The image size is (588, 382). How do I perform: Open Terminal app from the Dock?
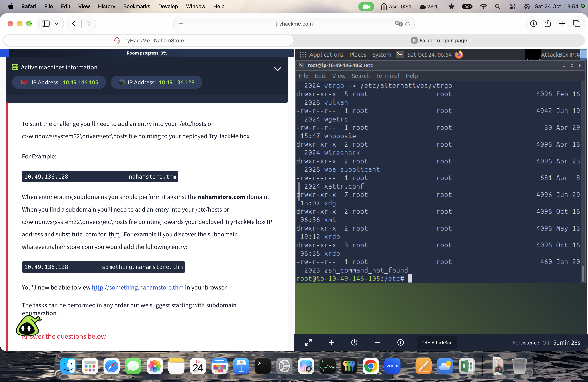(x=263, y=366)
